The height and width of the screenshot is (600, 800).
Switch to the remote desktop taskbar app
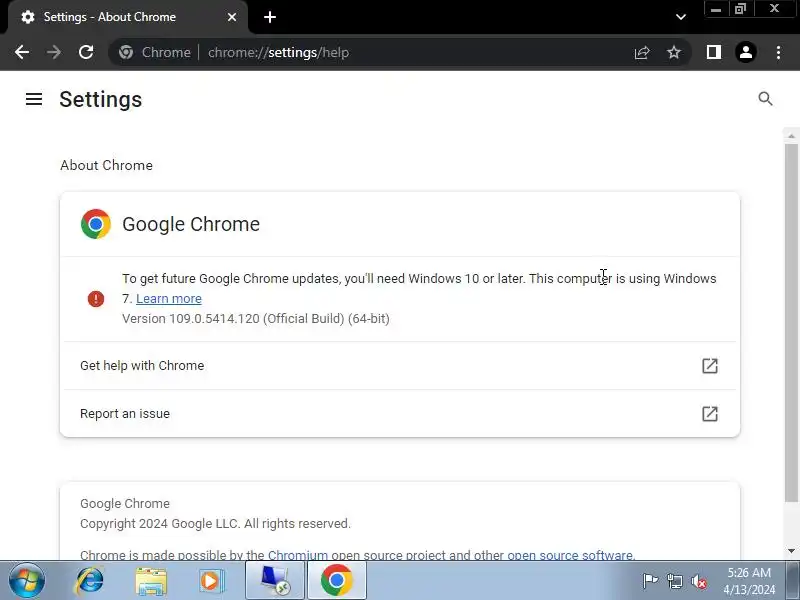[275, 581]
